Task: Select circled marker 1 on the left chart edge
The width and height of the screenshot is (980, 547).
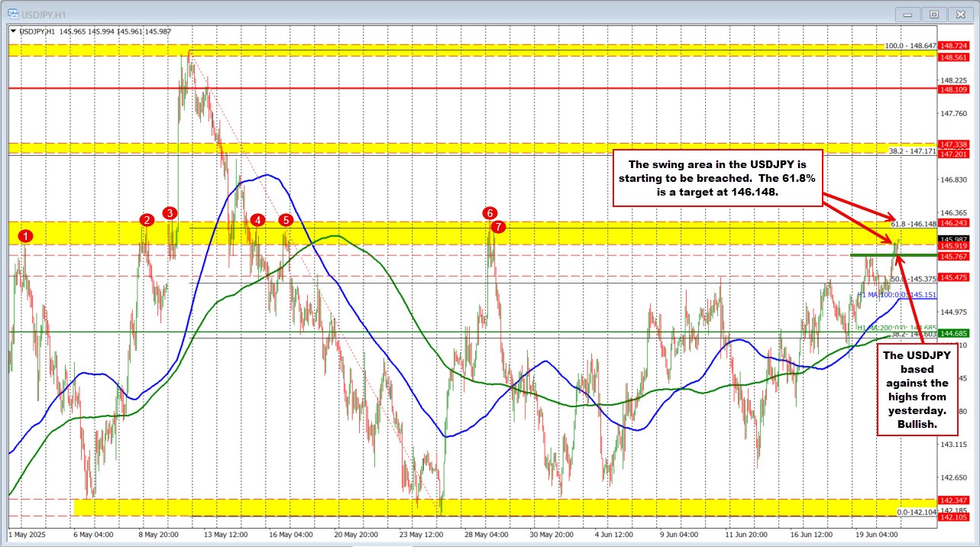Action: click(24, 238)
